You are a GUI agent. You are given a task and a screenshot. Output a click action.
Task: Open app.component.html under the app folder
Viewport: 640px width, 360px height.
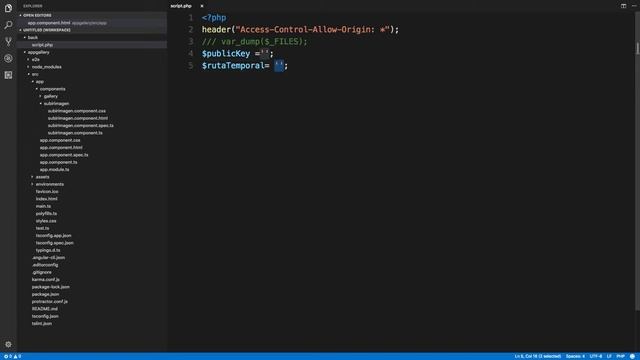click(x=61, y=148)
